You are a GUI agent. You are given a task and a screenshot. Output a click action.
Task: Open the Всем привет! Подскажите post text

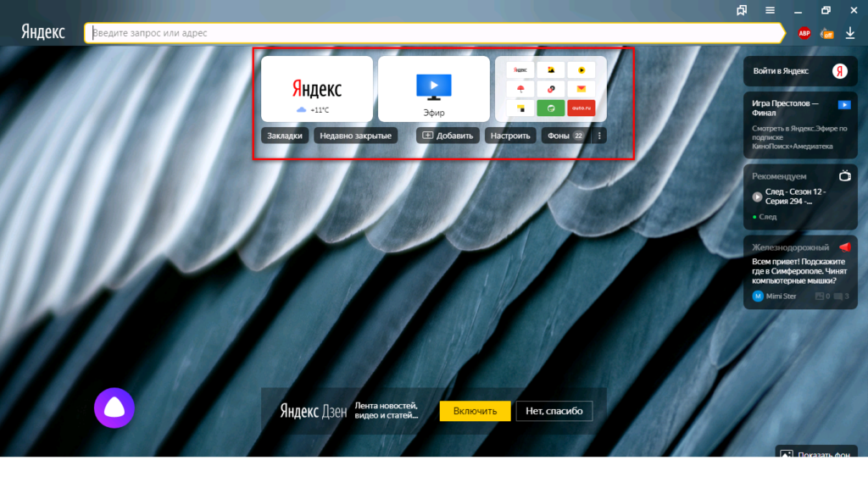(799, 271)
